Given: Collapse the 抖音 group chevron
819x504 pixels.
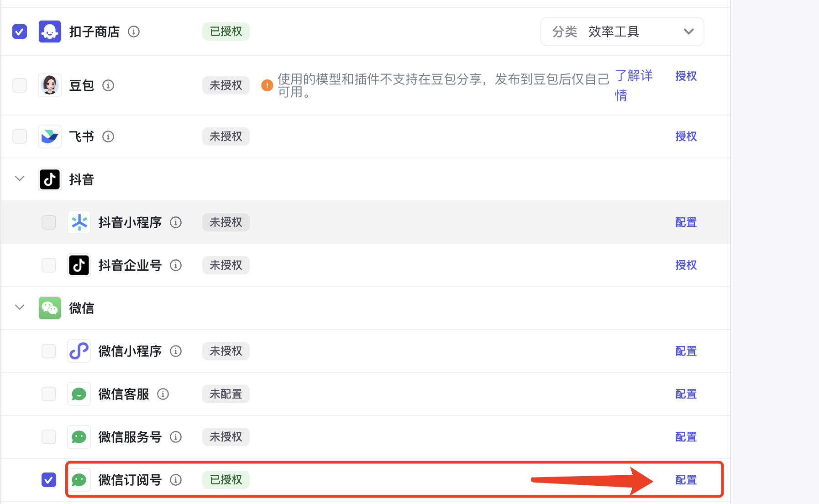Looking at the screenshot, I should coord(20,178).
